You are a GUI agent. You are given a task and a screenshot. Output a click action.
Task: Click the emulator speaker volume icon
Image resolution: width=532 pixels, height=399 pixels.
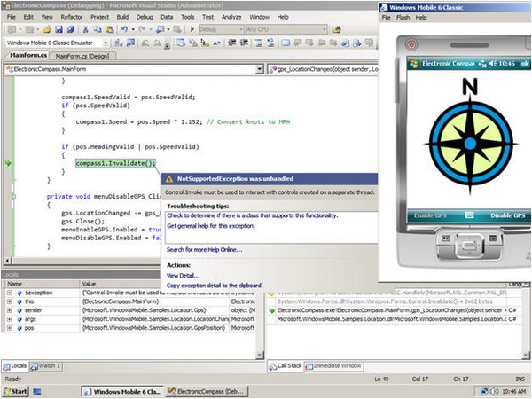(493, 64)
